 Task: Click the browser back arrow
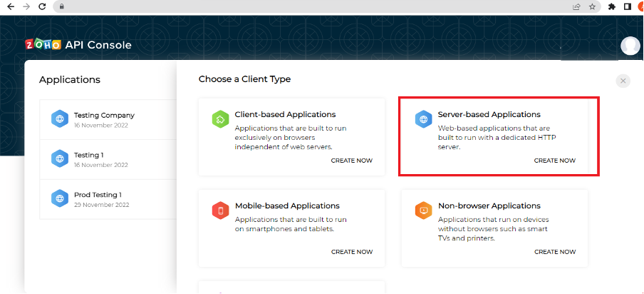coord(11,6)
